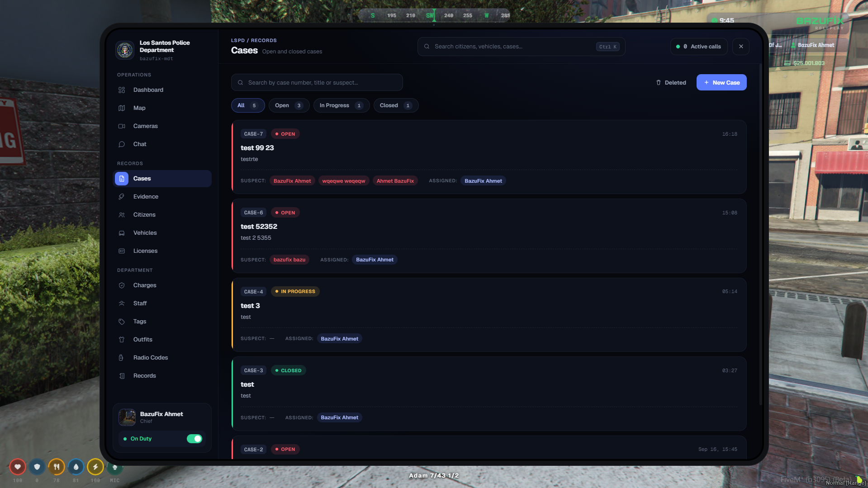868x488 pixels.
Task: Open case titled test 3
Action: [x=250, y=306]
